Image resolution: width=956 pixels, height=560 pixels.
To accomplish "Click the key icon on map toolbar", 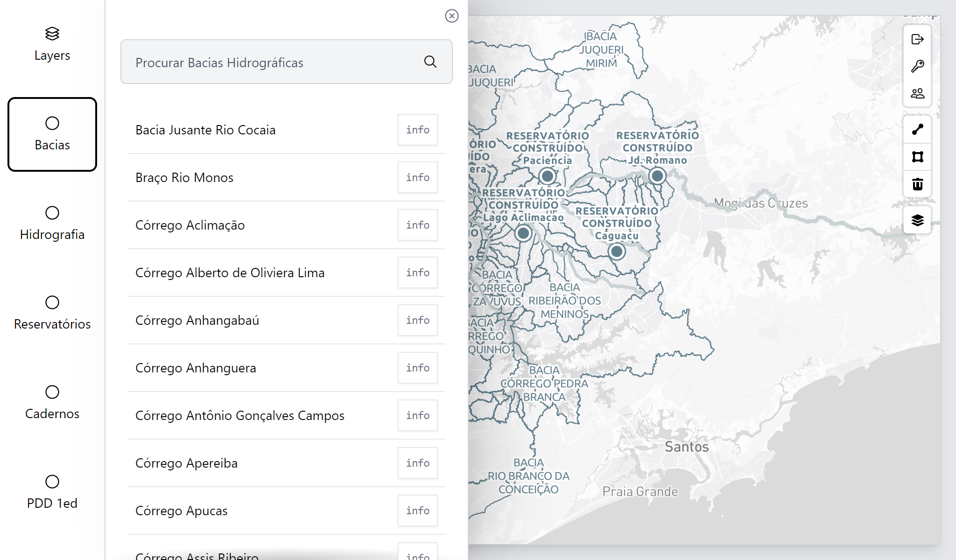I will [x=917, y=66].
